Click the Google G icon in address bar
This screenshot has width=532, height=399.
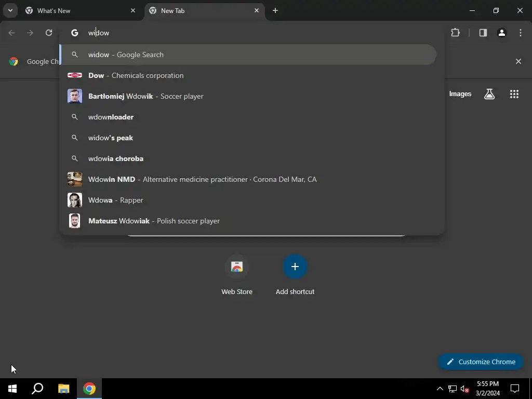[75, 33]
